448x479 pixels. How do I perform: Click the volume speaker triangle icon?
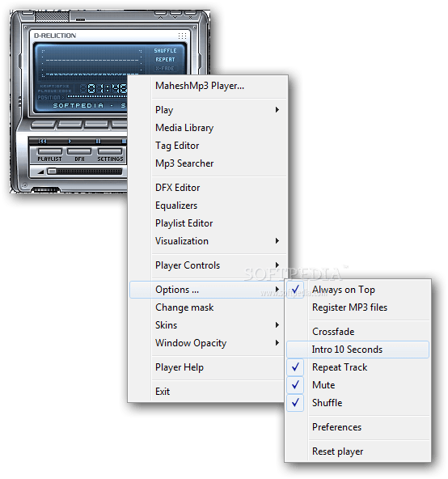(41, 172)
